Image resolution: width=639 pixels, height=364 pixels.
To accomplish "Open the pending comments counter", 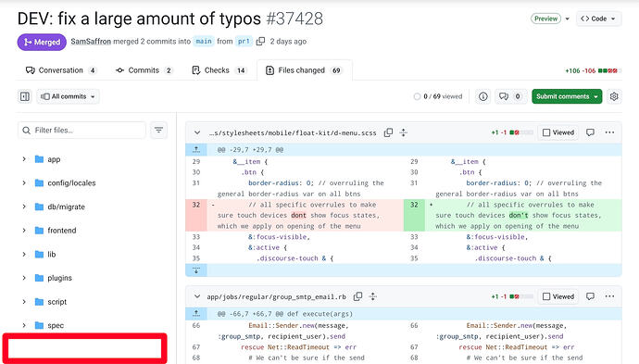I will tap(510, 96).
